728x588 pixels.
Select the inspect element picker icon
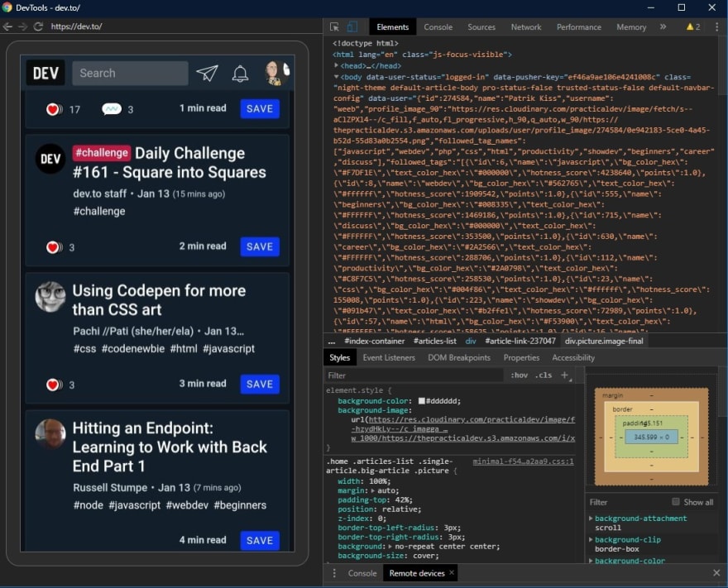334,27
